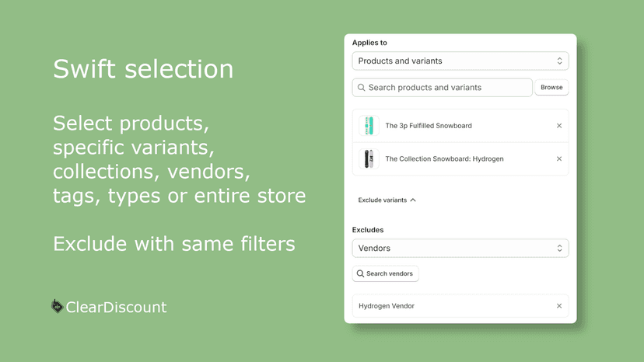The image size is (644, 362).
Task: Click the Swift selection heading
Action: 143,68
